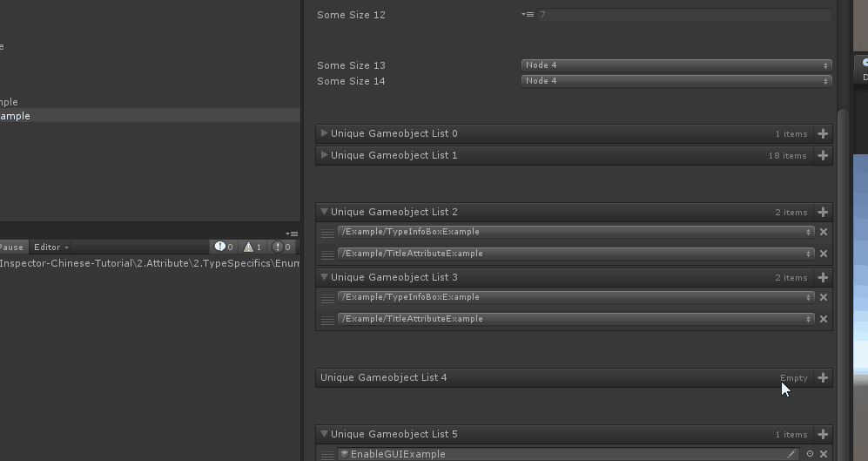The width and height of the screenshot is (868, 461).
Task: Click the Error Pause console button
Action: tap(12, 247)
